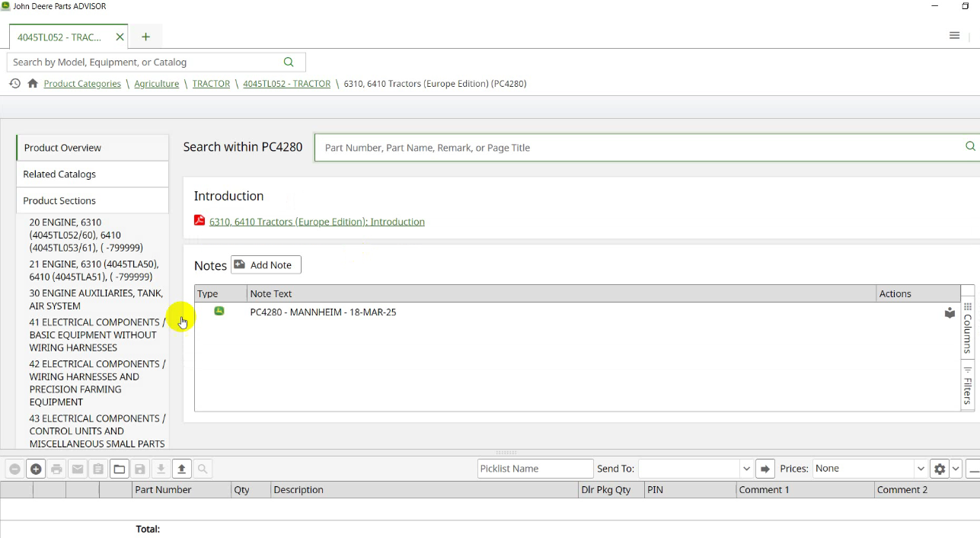Image resolution: width=980 pixels, height=538 pixels.
Task: Click the John Deere note type icon
Action: (x=219, y=311)
